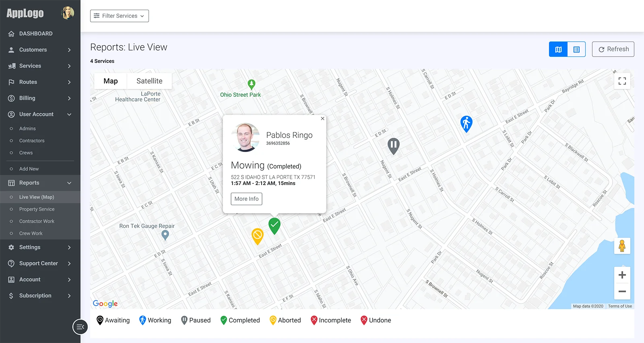Screen dimensions: 644x343
Task: Select the gray Paused map marker
Action: click(x=393, y=146)
